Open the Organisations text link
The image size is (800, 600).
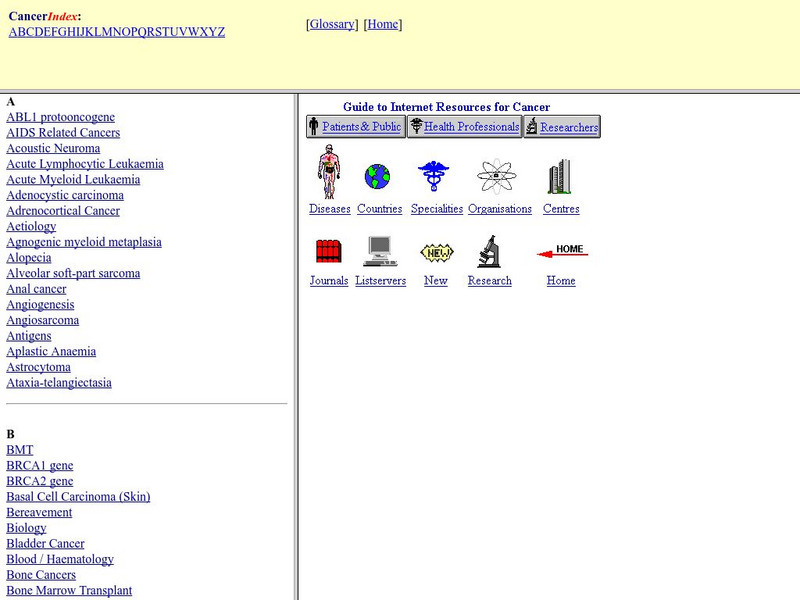[500, 209]
